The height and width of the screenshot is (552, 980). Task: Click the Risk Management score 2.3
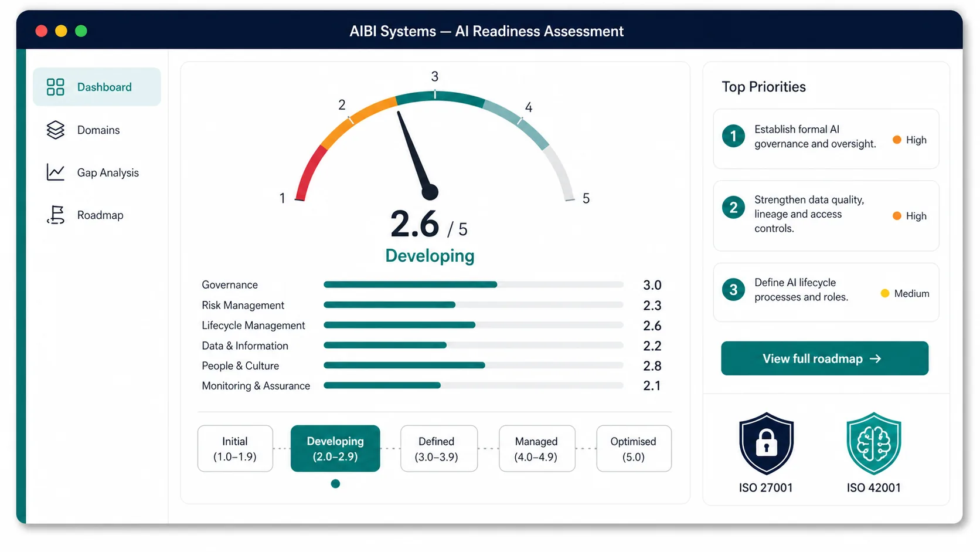[x=652, y=306]
